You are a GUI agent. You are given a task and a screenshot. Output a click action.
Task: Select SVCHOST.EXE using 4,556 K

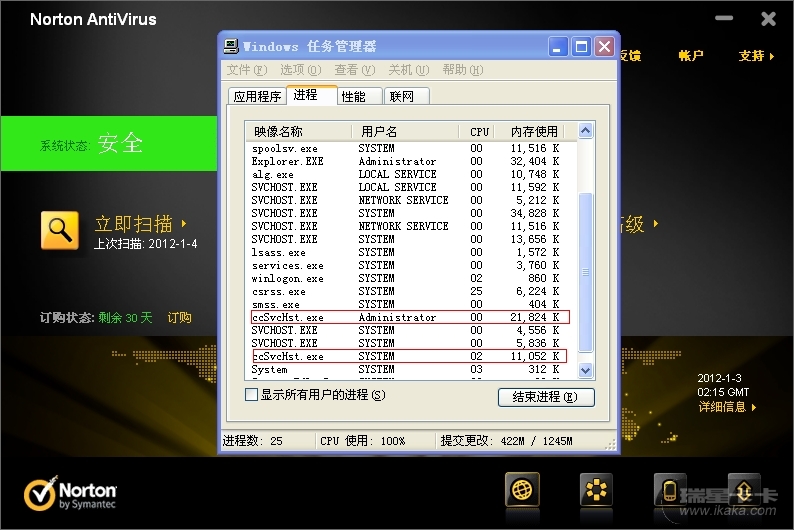point(411,330)
